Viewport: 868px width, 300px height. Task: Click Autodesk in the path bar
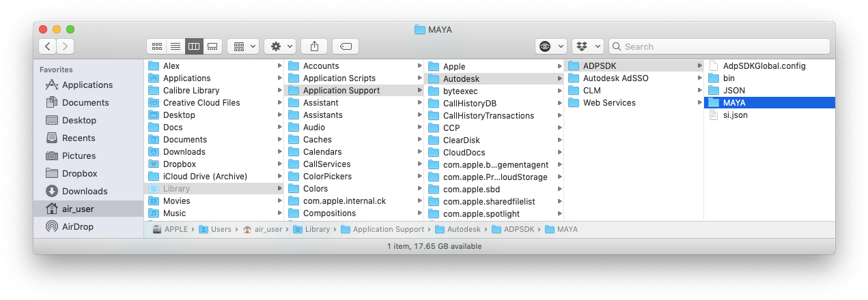[458, 230]
